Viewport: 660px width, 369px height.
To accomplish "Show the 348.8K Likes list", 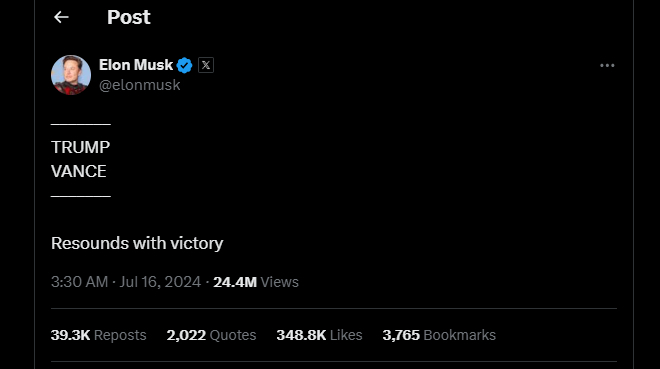I will [319, 335].
